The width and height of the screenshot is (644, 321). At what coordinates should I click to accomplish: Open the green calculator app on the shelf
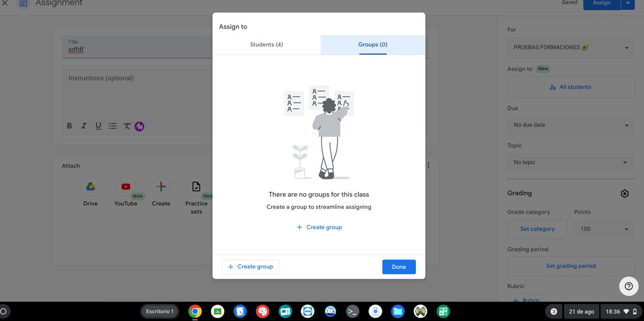pyautogui.click(x=443, y=311)
